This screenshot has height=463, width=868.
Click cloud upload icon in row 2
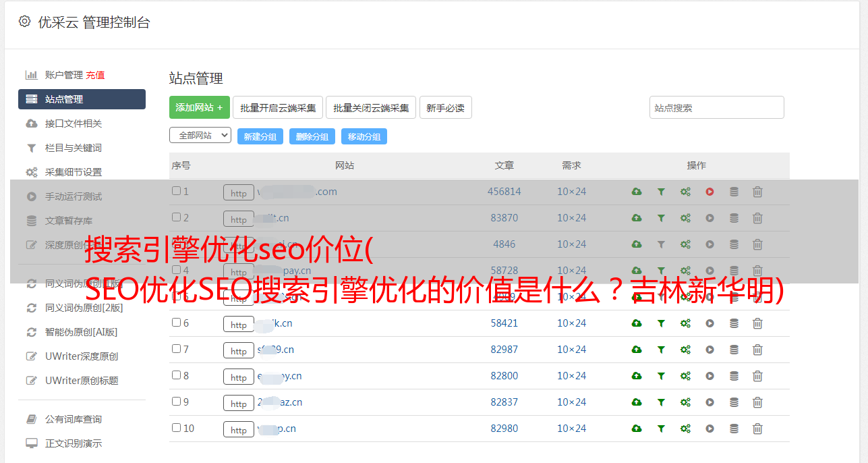click(x=637, y=218)
